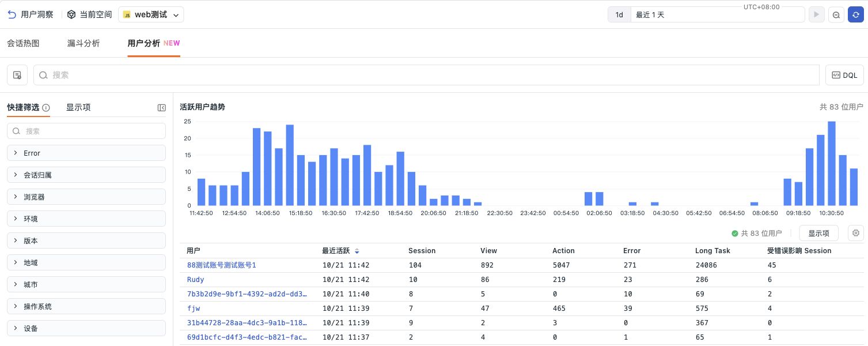Sort by 最近活跃 using sort arrows
Image resolution: width=868 pixels, height=346 pixels.
tap(357, 251)
